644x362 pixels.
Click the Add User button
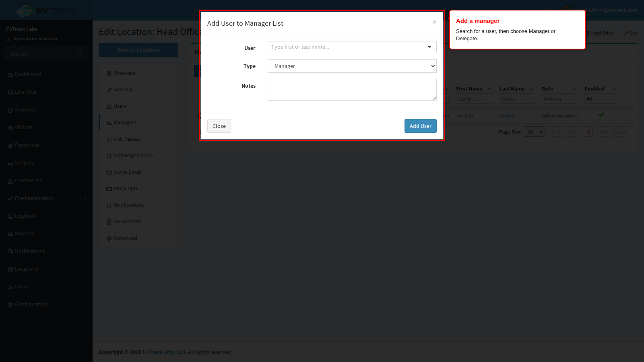(x=420, y=126)
